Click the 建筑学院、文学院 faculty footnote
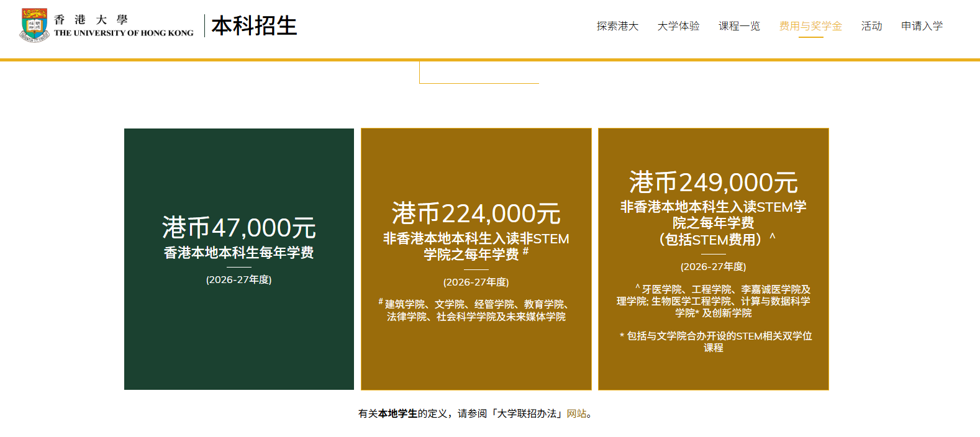The image size is (980, 437). point(476,310)
